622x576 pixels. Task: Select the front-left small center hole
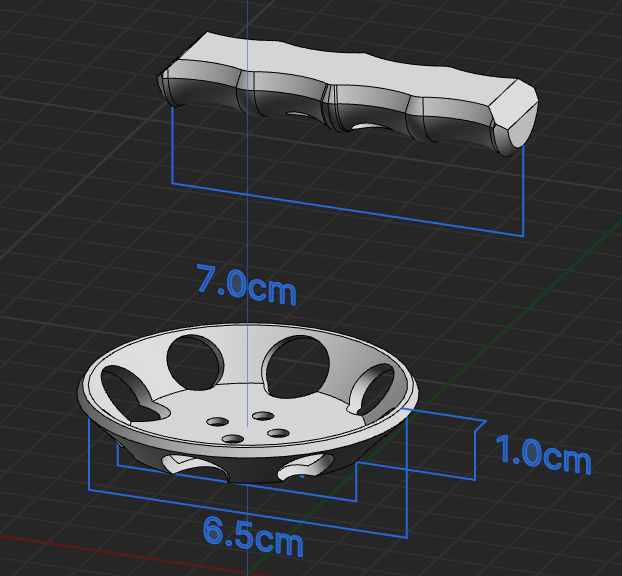tap(233, 439)
